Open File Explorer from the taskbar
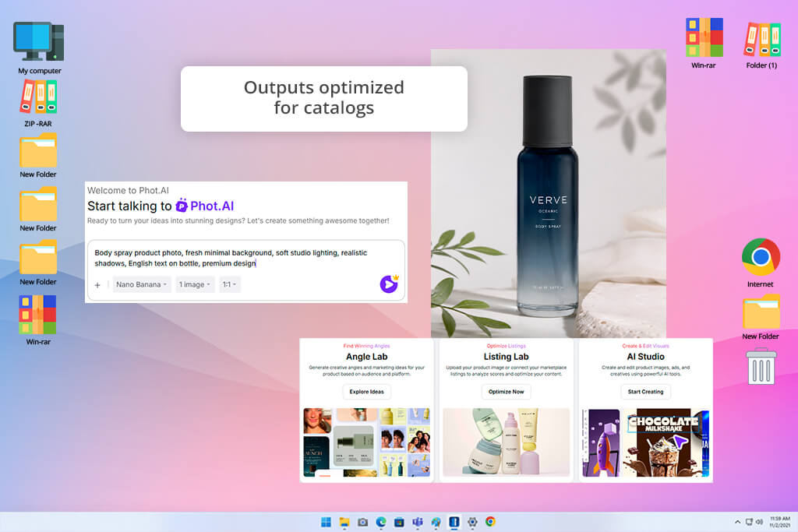Image resolution: width=798 pixels, height=532 pixels. pos(344,522)
